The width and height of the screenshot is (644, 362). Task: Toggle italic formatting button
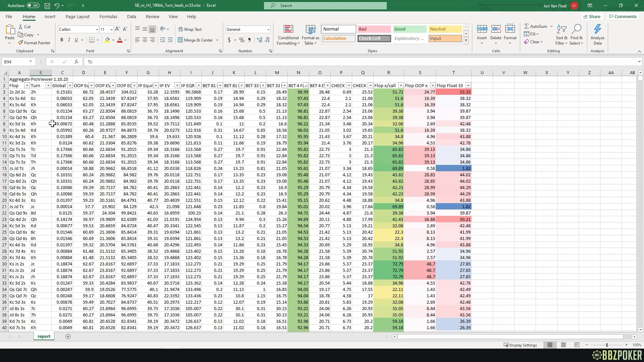click(69, 40)
